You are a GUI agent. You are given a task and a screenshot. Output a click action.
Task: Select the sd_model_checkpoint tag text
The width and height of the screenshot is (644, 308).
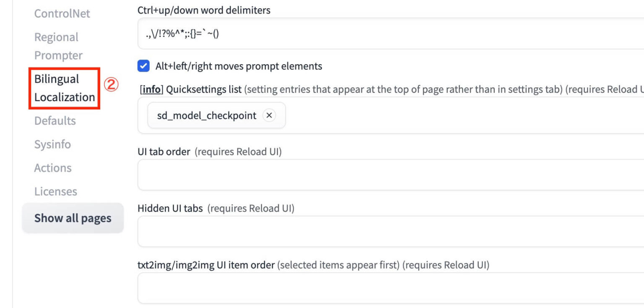click(x=207, y=115)
